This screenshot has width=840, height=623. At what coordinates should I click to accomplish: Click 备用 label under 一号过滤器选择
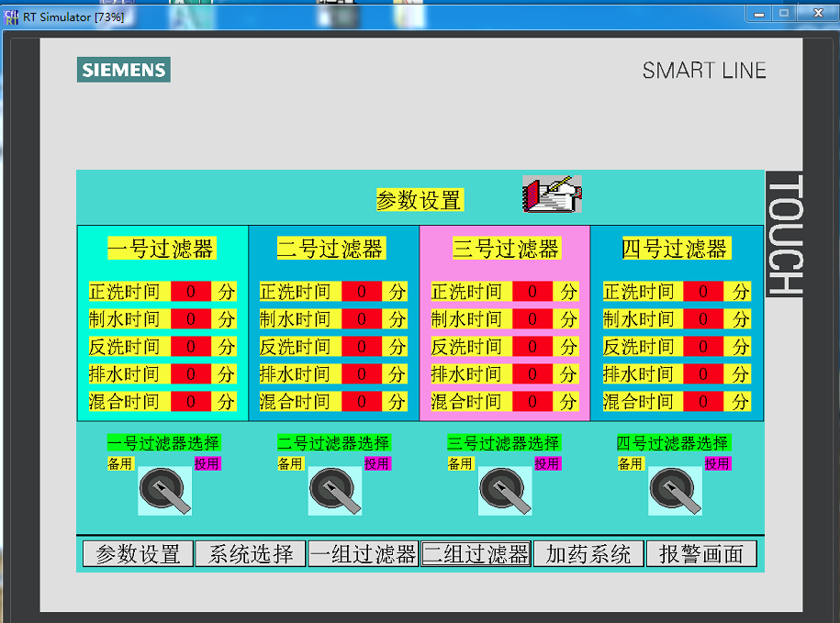[120, 463]
